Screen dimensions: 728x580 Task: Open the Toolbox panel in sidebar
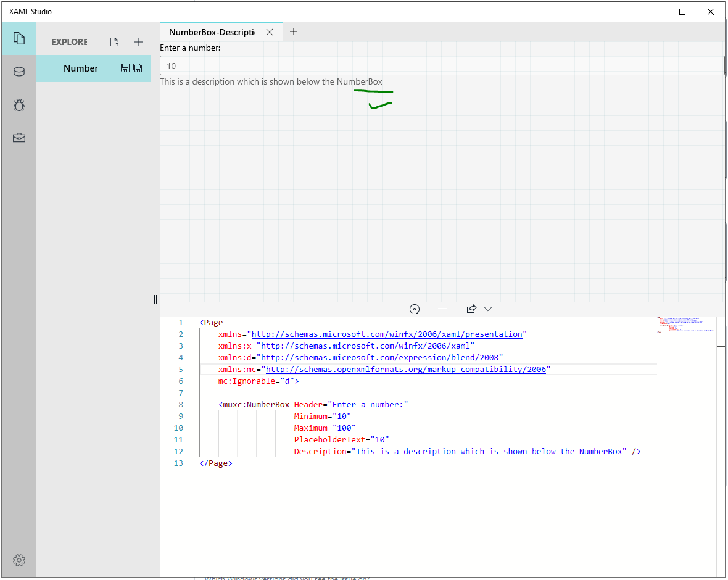[x=19, y=138]
